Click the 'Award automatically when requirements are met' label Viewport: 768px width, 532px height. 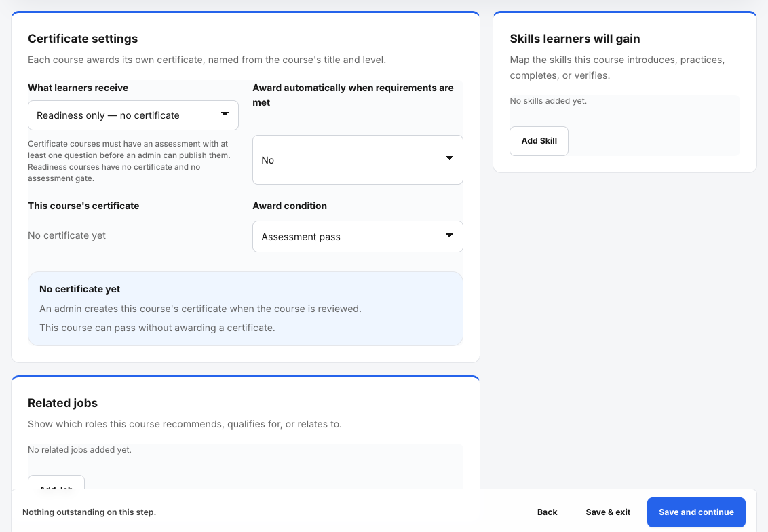353,95
